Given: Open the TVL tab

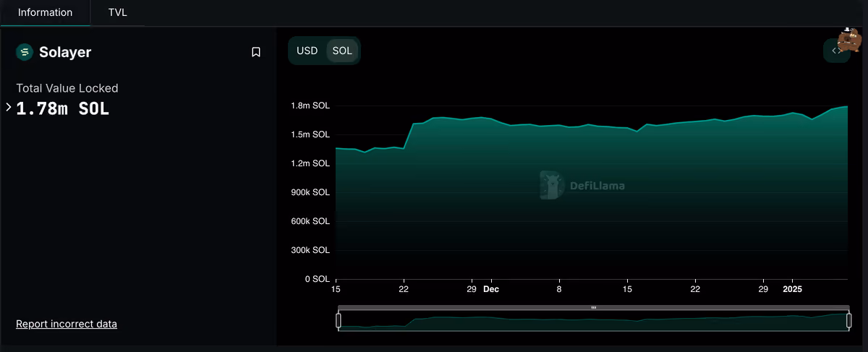Looking at the screenshot, I should [x=118, y=12].
